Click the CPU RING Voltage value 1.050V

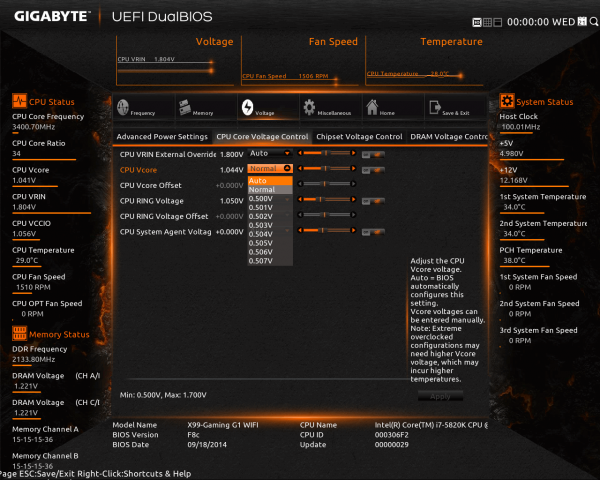tap(232, 201)
